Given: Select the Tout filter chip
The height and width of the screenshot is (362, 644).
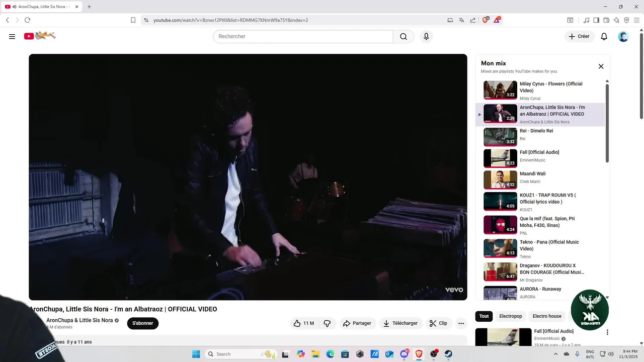Looking at the screenshot, I should (x=484, y=316).
